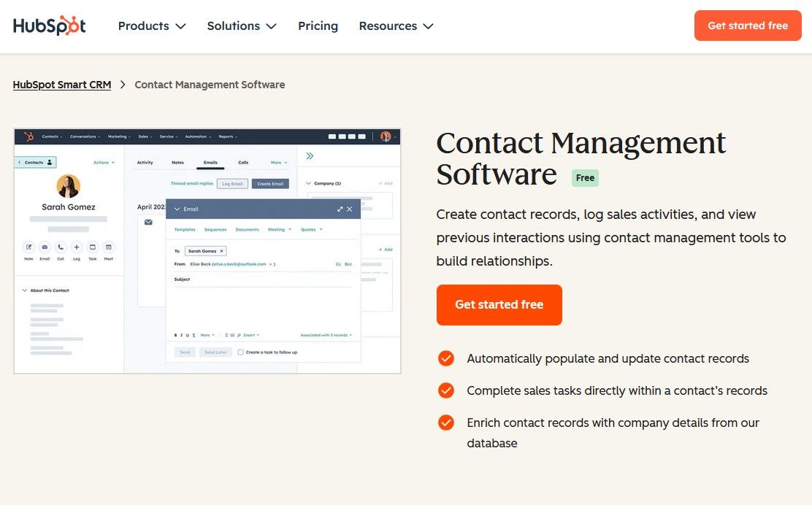This screenshot has height=505, width=812.
Task: Click the HubSpot logo in the header
Action: click(x=50, y=26)
